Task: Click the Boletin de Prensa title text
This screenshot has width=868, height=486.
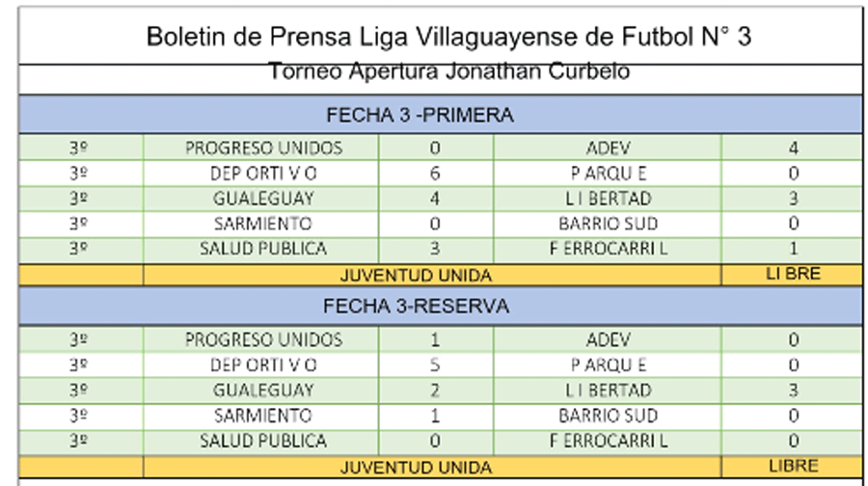Action: 448,37
